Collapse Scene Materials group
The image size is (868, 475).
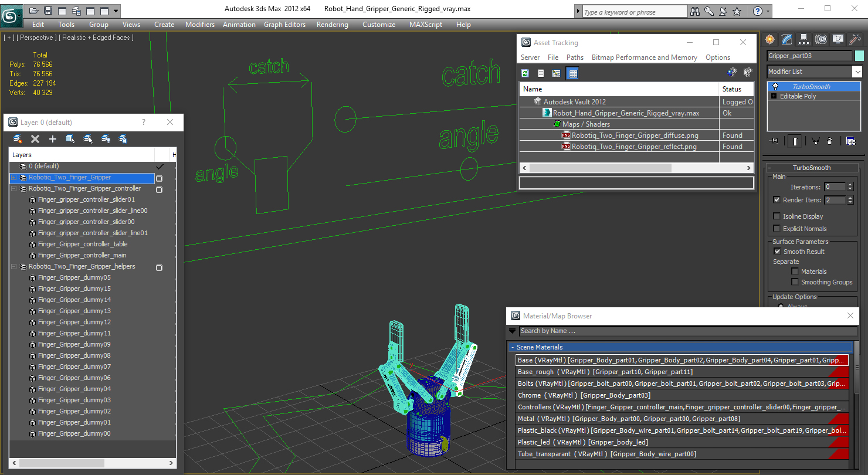pos(513,347)
